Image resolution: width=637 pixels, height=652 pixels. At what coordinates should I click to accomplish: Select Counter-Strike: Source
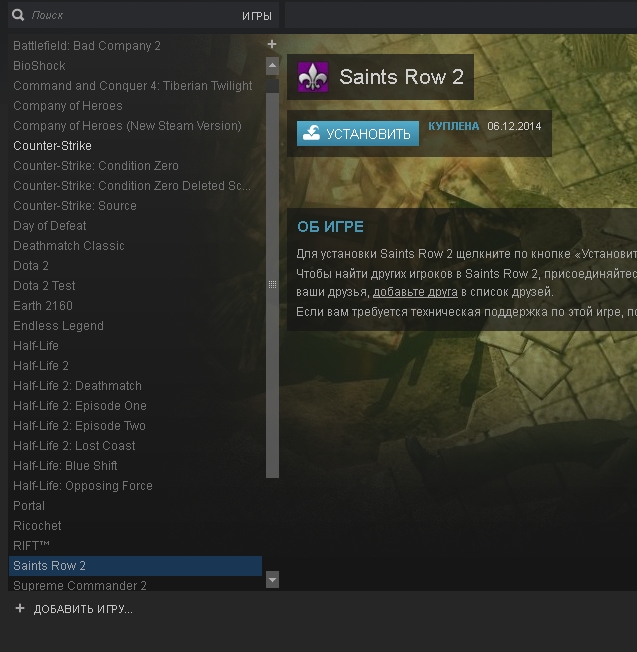coord(135,205)
